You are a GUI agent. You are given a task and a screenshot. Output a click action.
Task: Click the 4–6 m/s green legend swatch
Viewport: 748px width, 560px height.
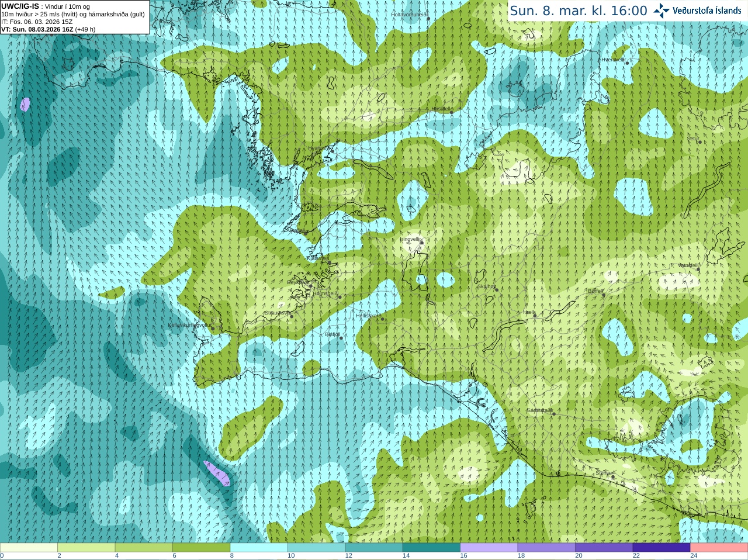tap(144, 548)
